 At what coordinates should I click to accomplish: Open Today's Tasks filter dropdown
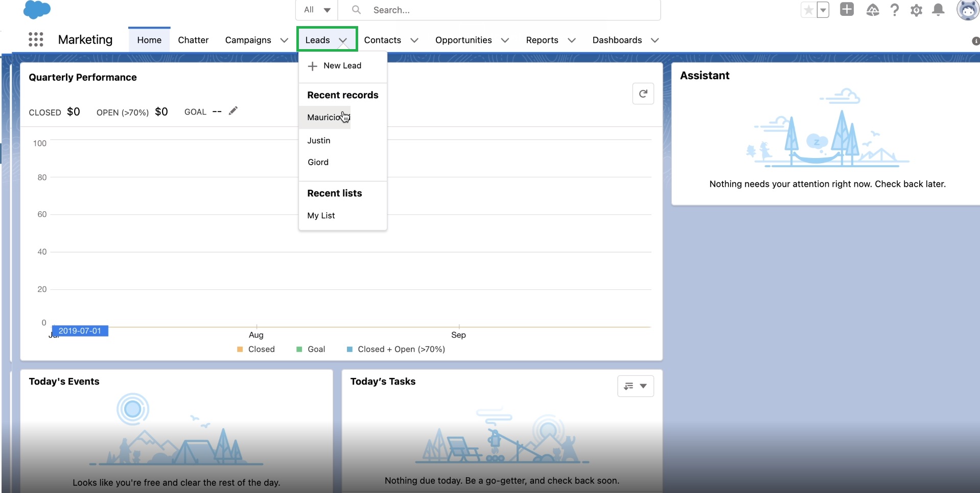(x=636, y=386)
